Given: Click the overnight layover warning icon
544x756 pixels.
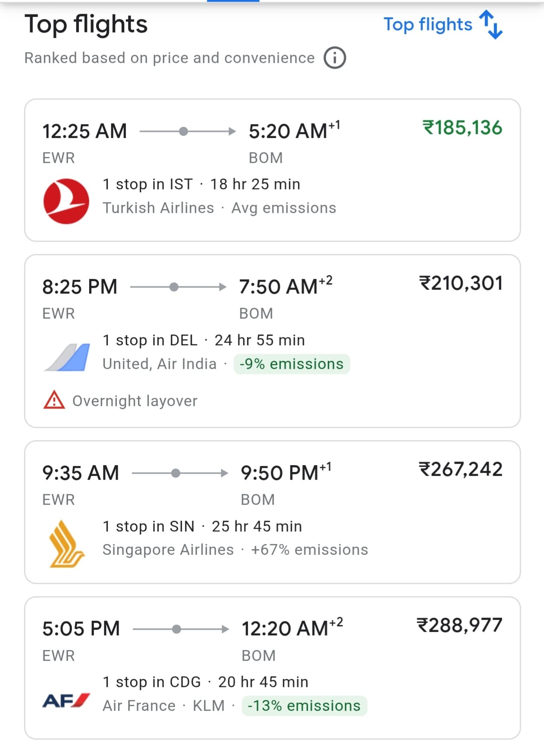Looking at the screenshot, I should 54,400.
